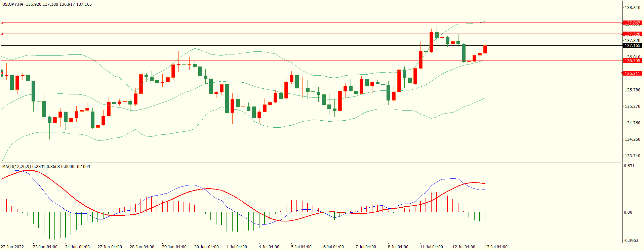Click the red 136.311 price label
The width and height of the screenshot is (644, 251).
[632, 73]
